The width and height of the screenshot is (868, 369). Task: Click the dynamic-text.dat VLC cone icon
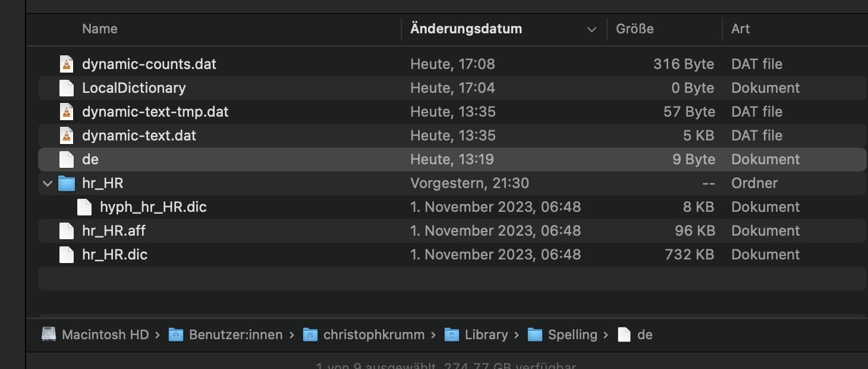coord(67,135)
